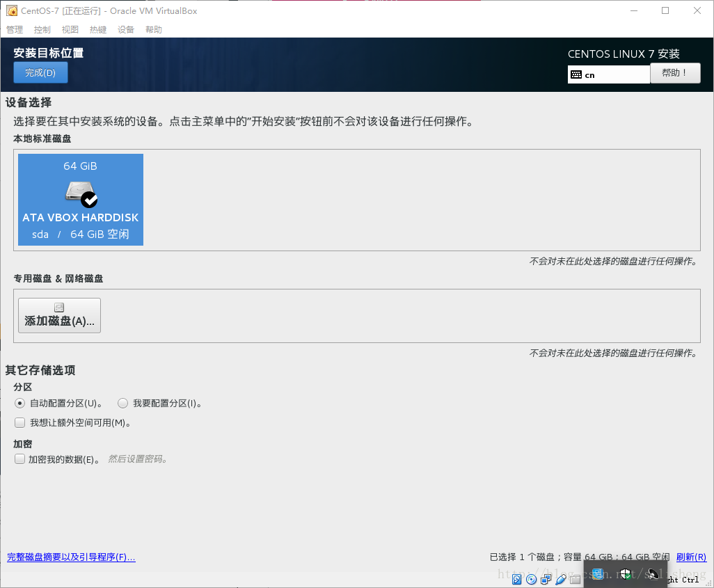
Task: Click the 添加磁盘(A)... add disk button
Action: click(59, 316)
